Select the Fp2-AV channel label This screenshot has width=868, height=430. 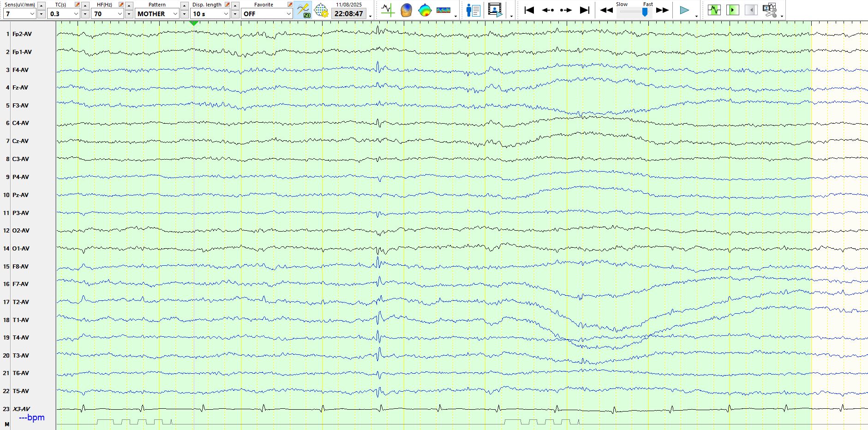[x=22, y=34]
